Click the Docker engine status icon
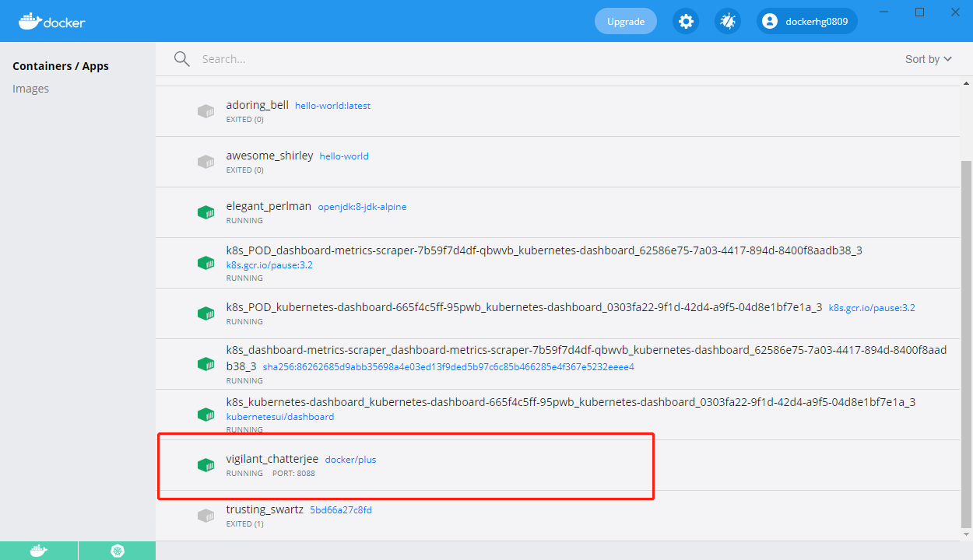Screen dimensions: 973x560 point(39,551)
